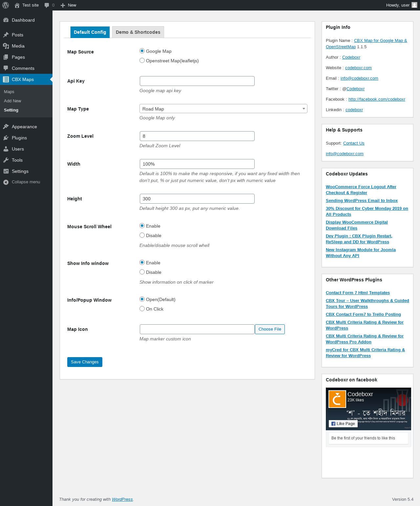This screenshot has width=420, height=506.
Task: Click the user avatar icon
Action: [x=414, y=5]
